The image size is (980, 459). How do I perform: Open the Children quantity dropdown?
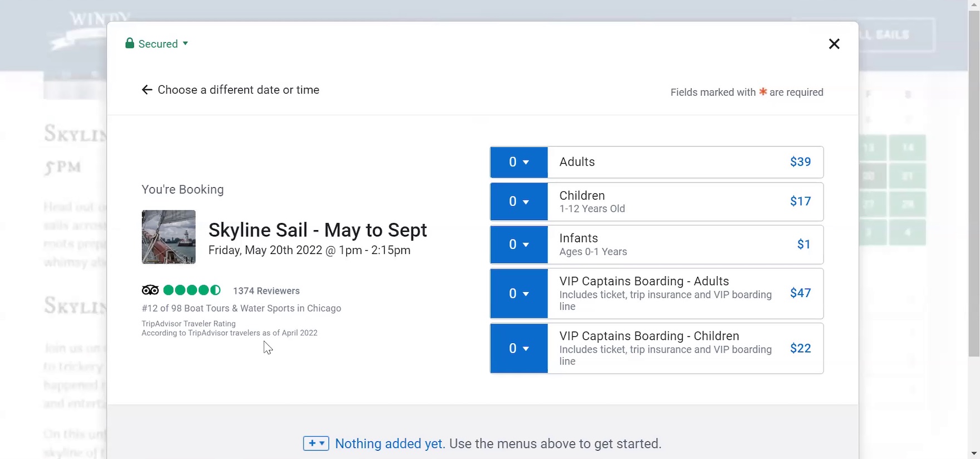pyautogui.click(x=518, y=202)
